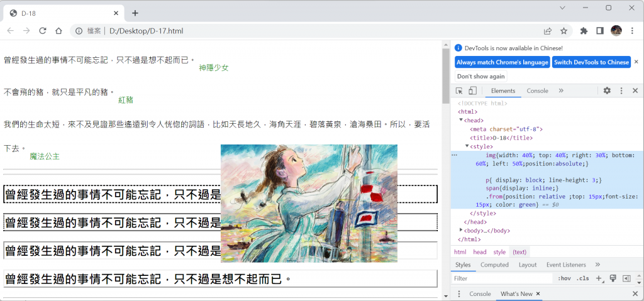The height and width of the screenshot is (301, 644).
Task: Click the browser back arrow
Action: tap(11, 31)
